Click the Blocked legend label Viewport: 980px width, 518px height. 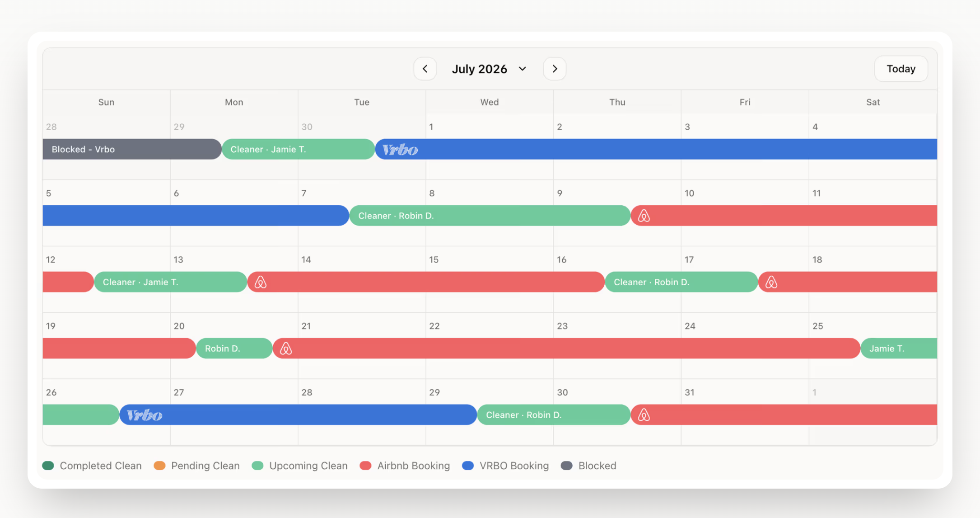597,466
